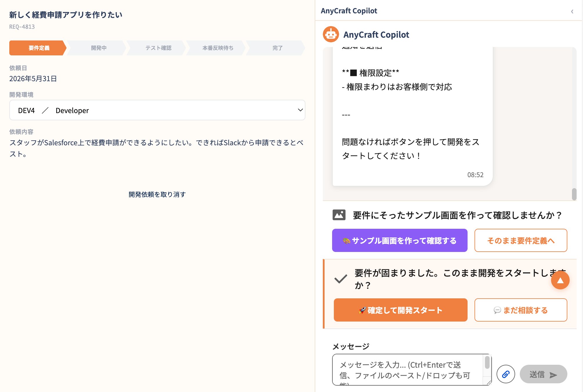Screen dimensions: 583x392
Task: Click the 要件が固まりました prompt text
Action: (460, 279)
